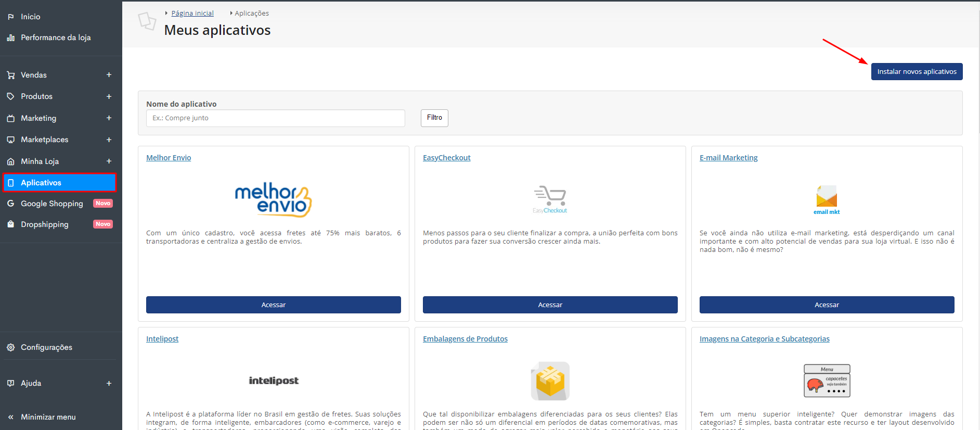Click the Novo badge beside Google Shopping
This screenshot has width=980, height=430.
pyautogui.click(x=103, y=204)
